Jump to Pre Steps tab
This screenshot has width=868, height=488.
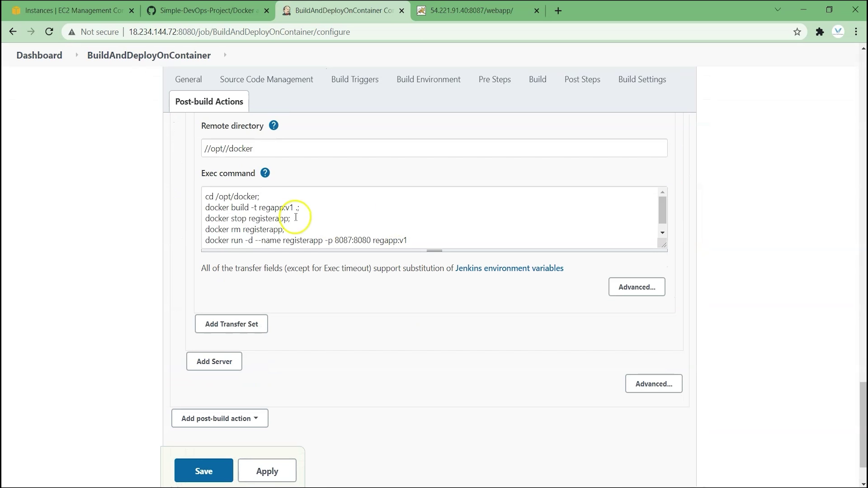(495, 79)
